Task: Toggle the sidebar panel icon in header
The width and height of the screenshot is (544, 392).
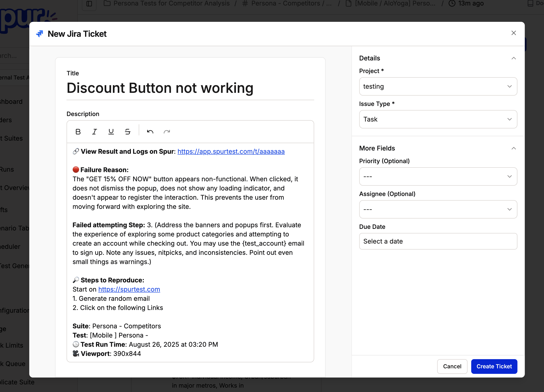Action: tap(89, 4)
